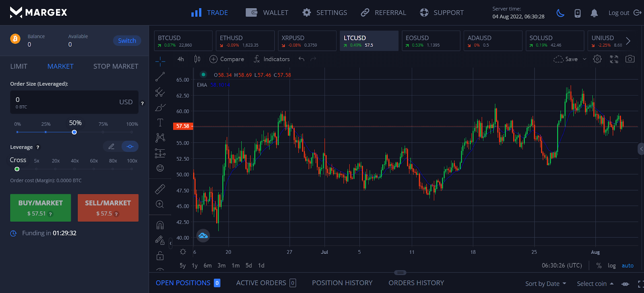Select the ruler measure tool
Image resolution: width=644 pixels, height=293 pixels.
(160, 189)
